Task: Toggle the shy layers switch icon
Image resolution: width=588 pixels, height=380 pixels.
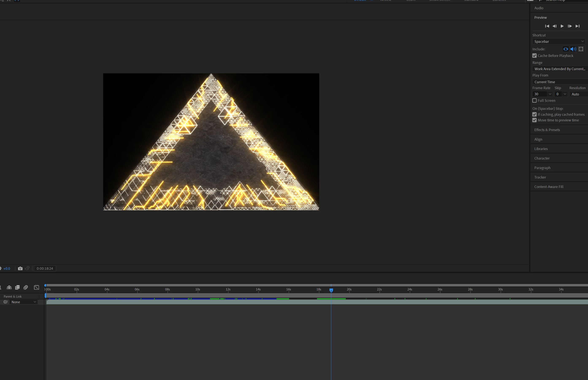Action: coord(9,287)
